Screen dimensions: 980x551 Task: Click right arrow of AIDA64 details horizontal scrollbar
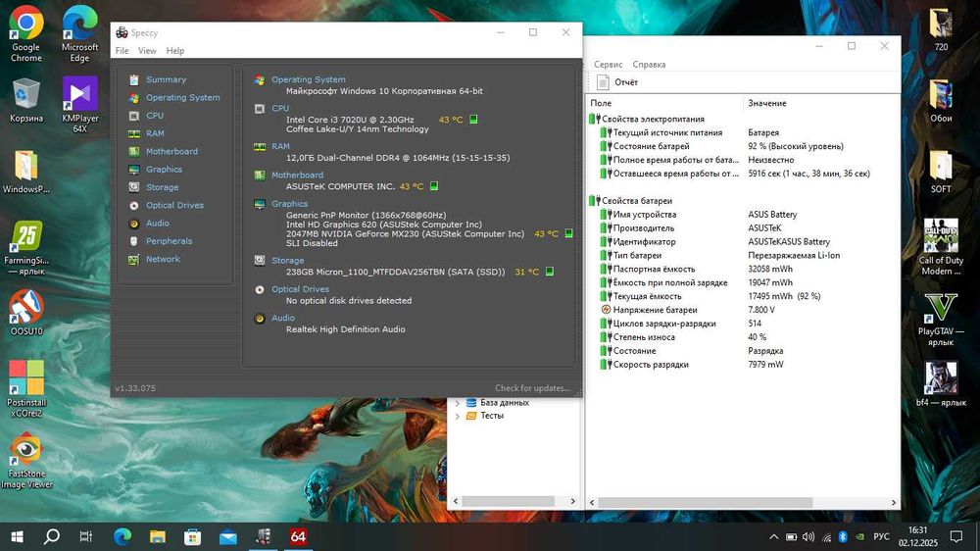click(893, 503)
